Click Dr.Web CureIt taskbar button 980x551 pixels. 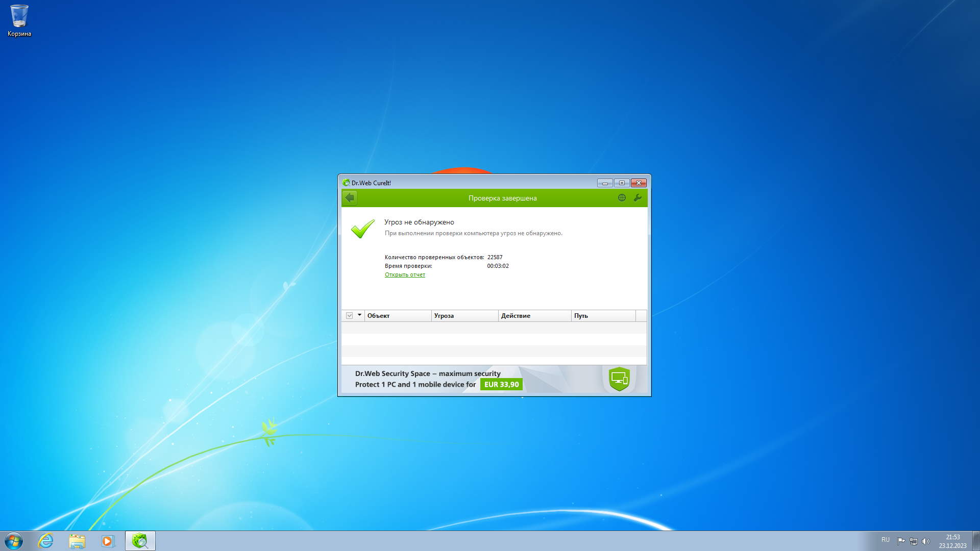tap(140, 541)
